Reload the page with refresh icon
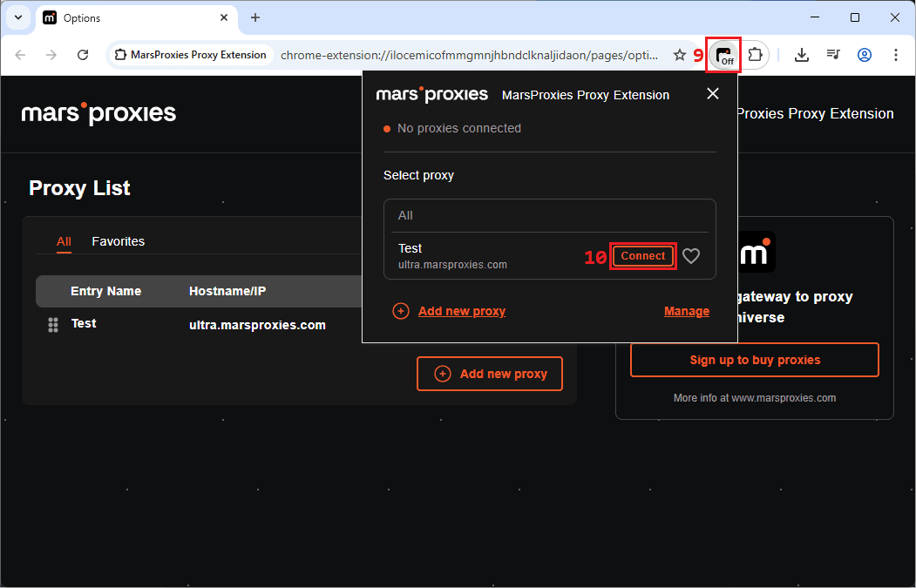This screenshot has height=588, width=916. 83,55
